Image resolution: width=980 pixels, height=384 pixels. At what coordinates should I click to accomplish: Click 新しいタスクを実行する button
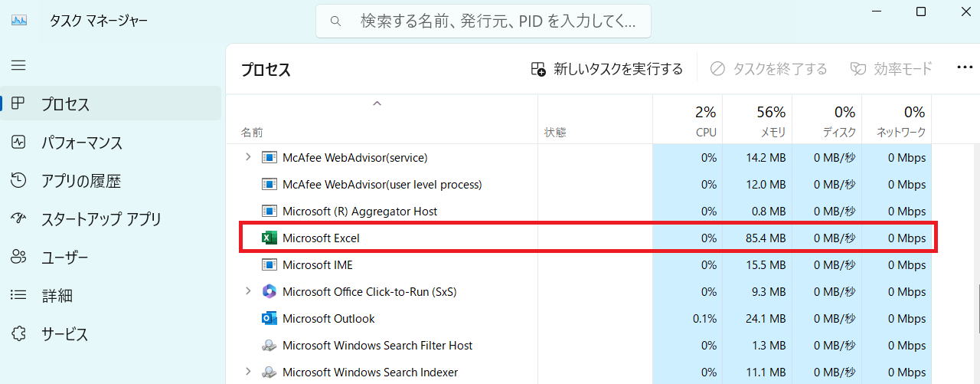tap(606, 69)
